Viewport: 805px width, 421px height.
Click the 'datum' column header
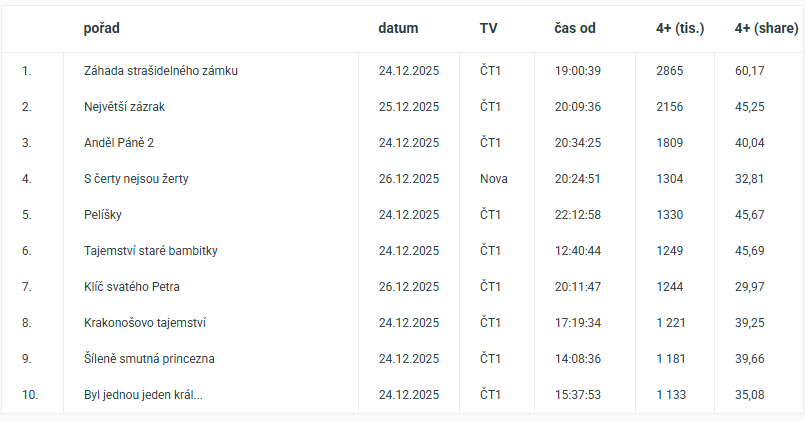(398, 28)
